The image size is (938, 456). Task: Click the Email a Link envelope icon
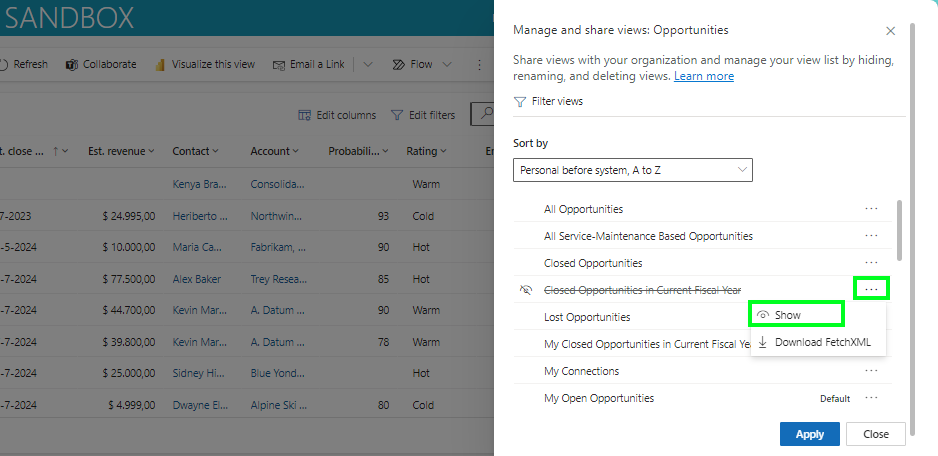coord(279,64)
